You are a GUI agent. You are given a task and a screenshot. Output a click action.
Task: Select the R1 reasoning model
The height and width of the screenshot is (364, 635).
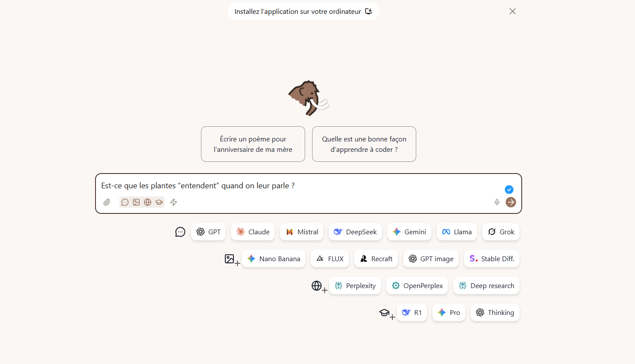pos(412,312)
